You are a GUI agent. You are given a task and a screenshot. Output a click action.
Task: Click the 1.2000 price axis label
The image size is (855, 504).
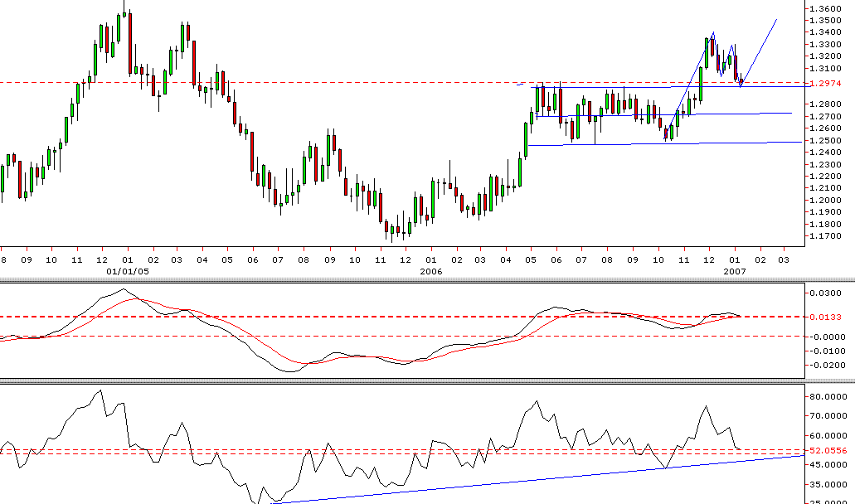coord(825,201)
